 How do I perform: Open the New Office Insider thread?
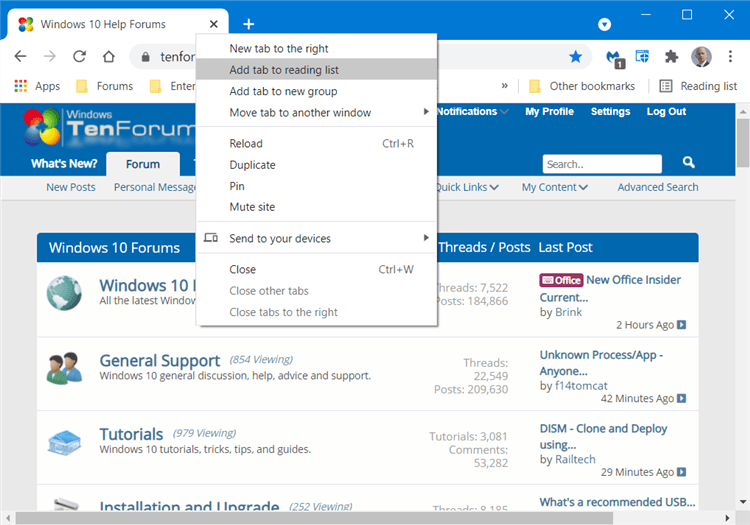pyautogui.click(x=610, y=288)
